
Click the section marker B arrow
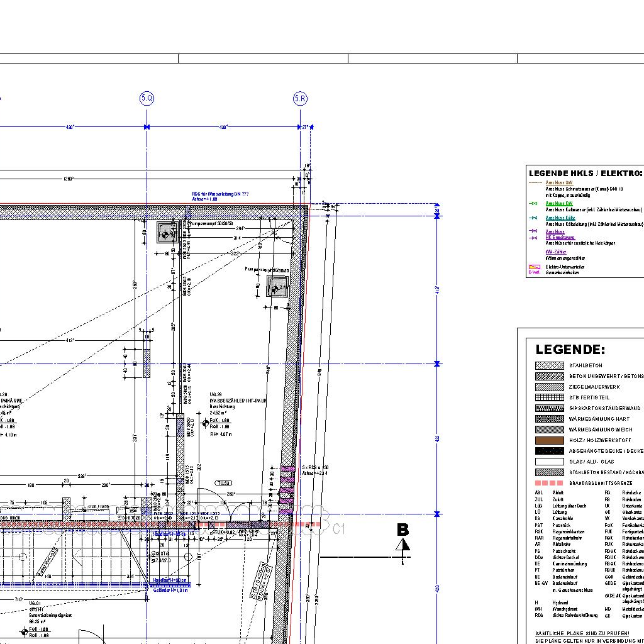(x=402, y=540)
